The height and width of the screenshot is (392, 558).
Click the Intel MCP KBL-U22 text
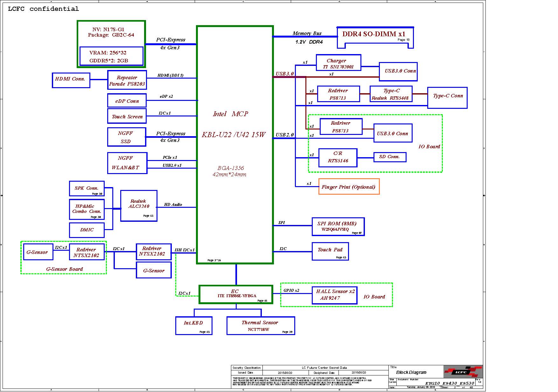coord(234,124)
